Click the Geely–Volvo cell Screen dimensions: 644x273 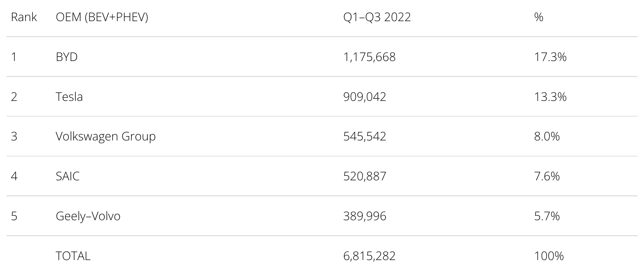click(88, 216)
